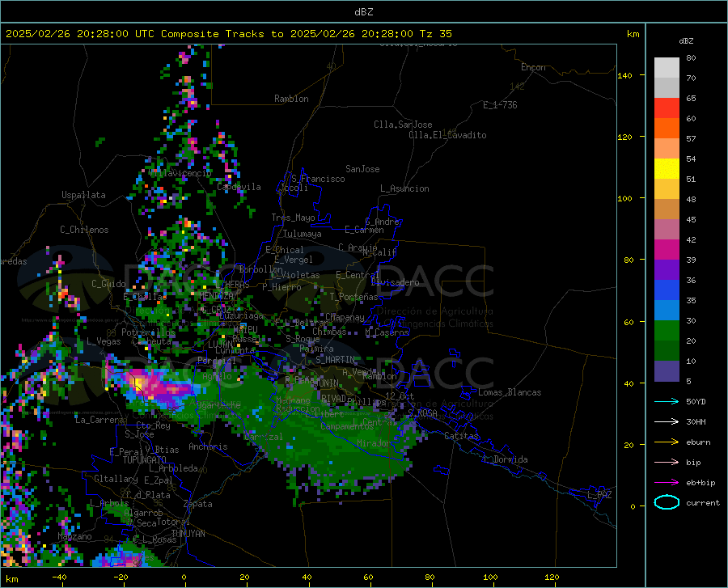The height and width of the screenshot is (588, 728).
Task: Click the Villavicencio label
Action: point(180,173)
